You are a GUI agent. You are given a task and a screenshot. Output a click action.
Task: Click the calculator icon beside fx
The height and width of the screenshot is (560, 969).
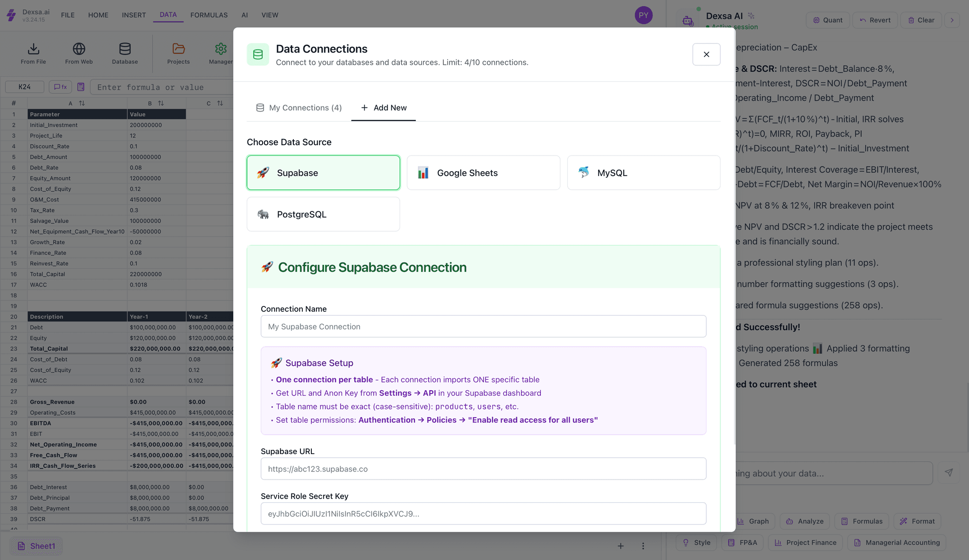click(81, 87)
